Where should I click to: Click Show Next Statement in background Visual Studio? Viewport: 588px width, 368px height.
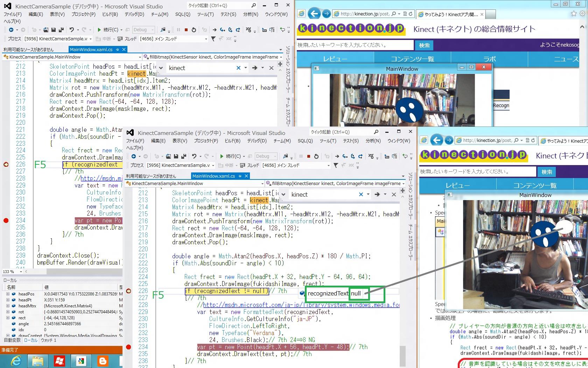[215, 30]
